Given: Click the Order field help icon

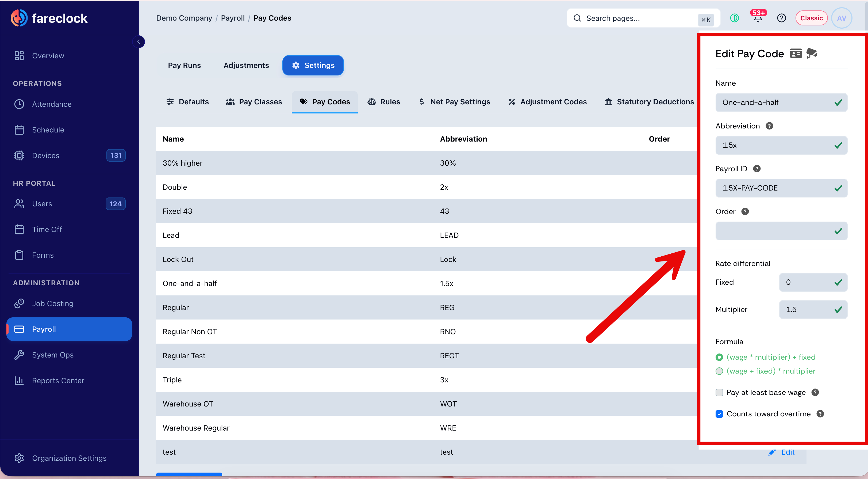Looking at the screenshot, I should [745, 212].
